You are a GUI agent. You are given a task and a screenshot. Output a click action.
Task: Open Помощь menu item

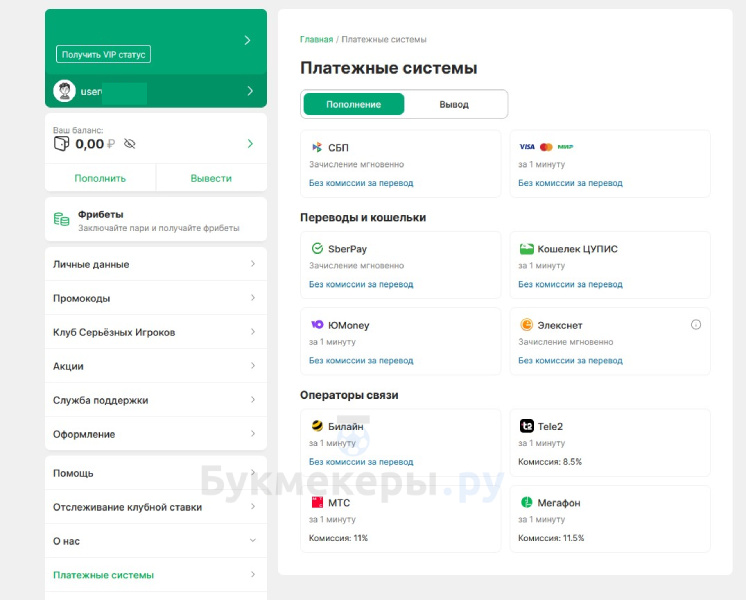[156, 473]
